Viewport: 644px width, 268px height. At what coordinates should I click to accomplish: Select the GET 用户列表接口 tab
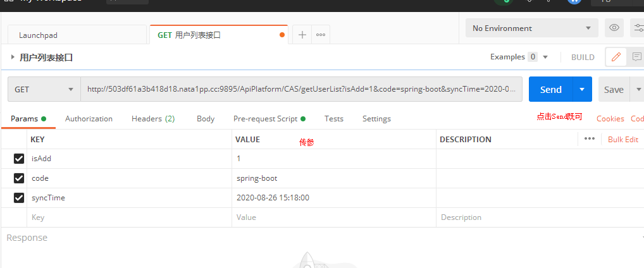coord(218,35)
